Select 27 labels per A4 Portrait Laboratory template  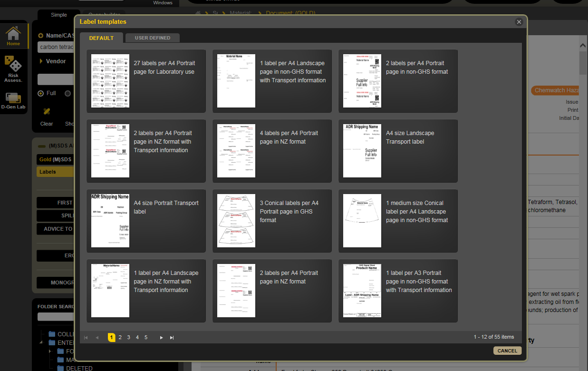point(146,81)
